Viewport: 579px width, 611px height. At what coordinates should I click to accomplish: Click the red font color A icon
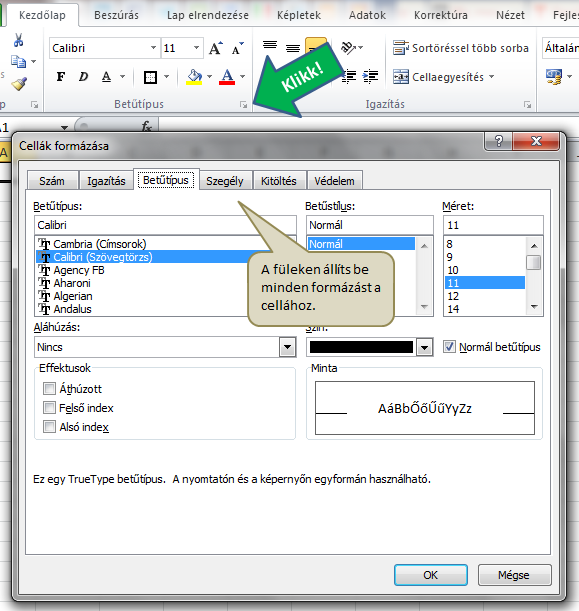[227, 76]
